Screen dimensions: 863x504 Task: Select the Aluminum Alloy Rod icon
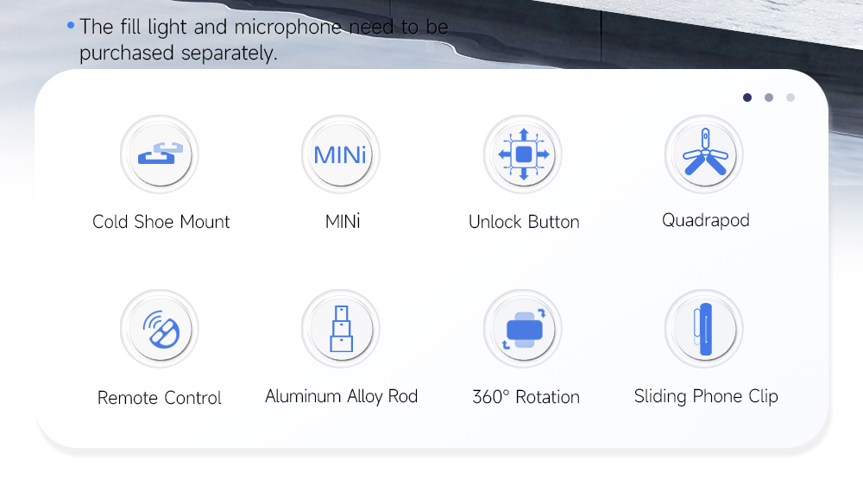coord(341,329)
